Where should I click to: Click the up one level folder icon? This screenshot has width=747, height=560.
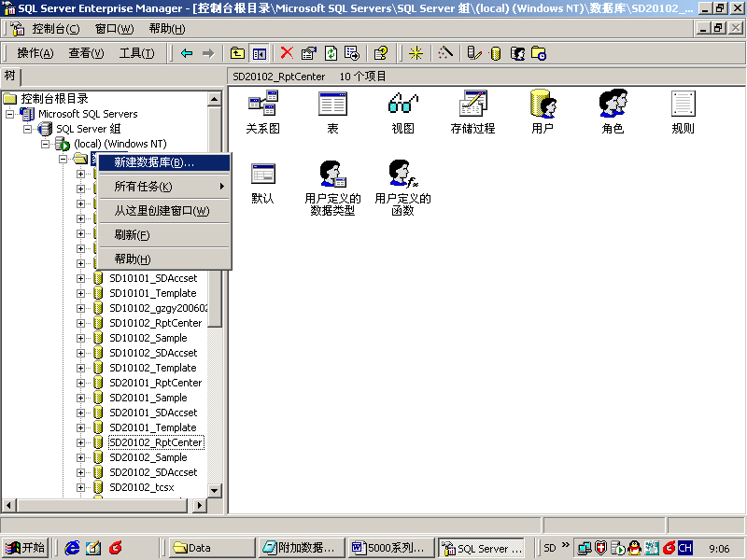237,53
